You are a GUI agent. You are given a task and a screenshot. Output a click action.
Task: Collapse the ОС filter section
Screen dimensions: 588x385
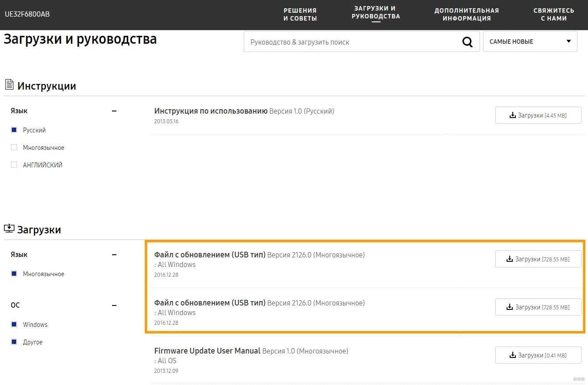pos(114,305)
